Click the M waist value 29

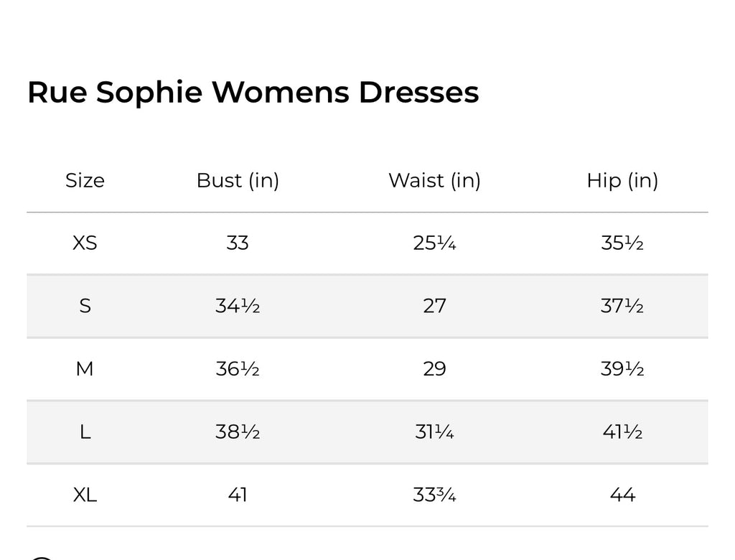point(434,368)
